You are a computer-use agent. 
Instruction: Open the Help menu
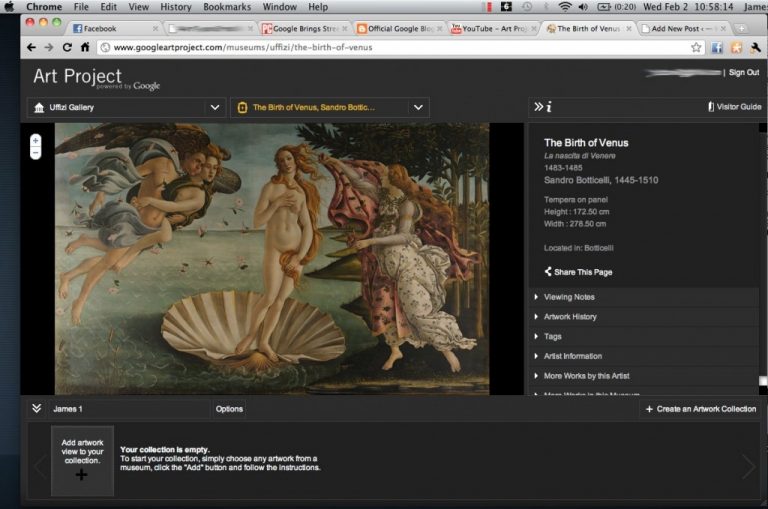click(x=318, y=7)
